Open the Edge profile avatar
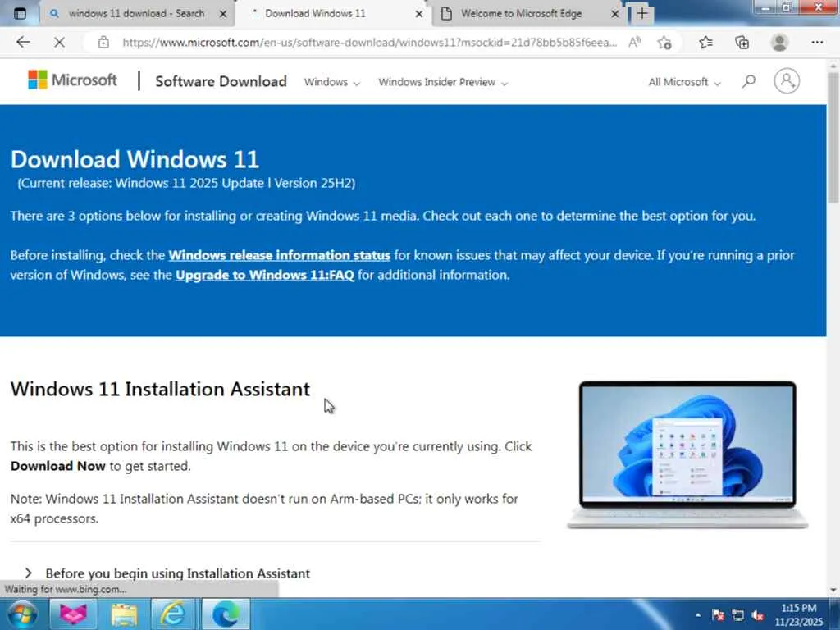840x630 pixels. pyautogui.click(x=779, y=43)
